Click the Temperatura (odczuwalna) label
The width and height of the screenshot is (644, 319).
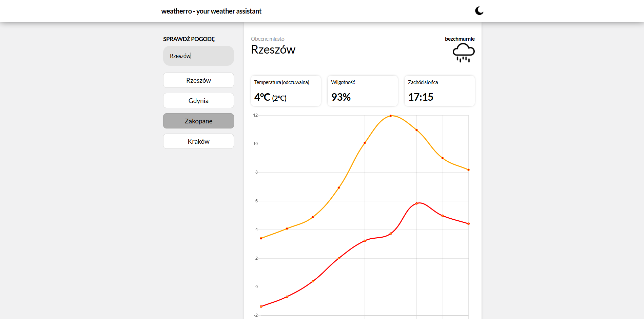[281, 82]
